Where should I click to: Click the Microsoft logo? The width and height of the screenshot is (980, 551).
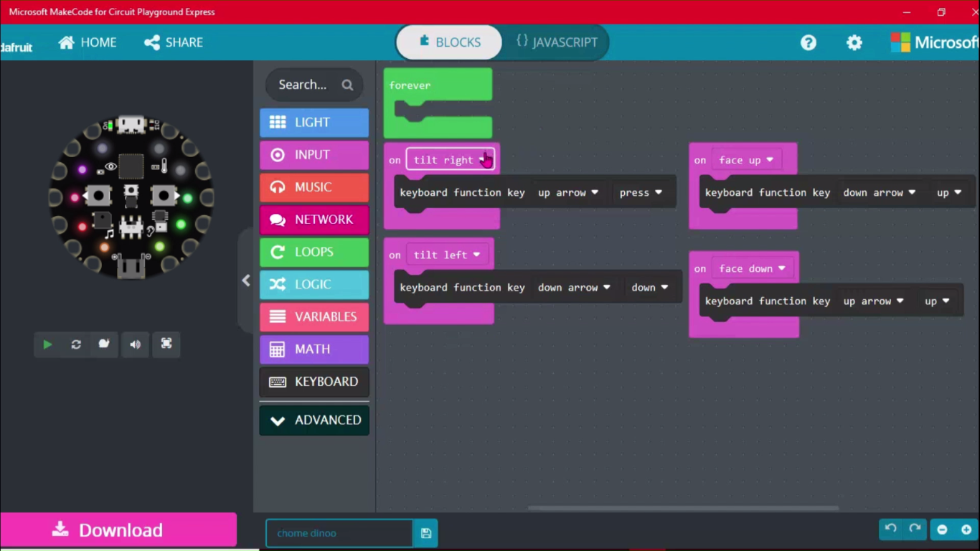[935, 42]
